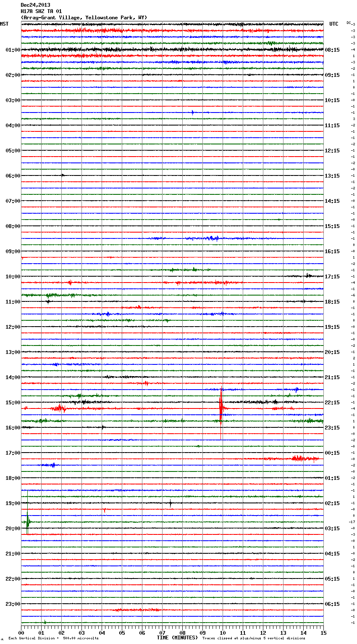Select the 10:00 MST time label
Screen dimensions: 357x644
13,277
